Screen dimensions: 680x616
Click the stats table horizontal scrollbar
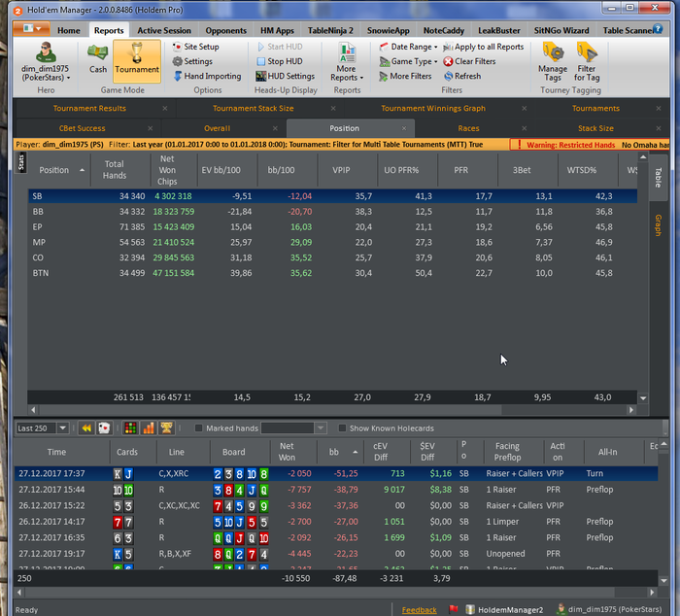270,409
